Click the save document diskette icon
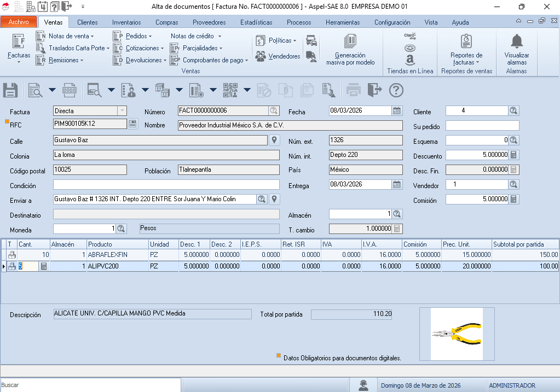The width and height of the screenshot is (560, 392). (x=11, y=90)
